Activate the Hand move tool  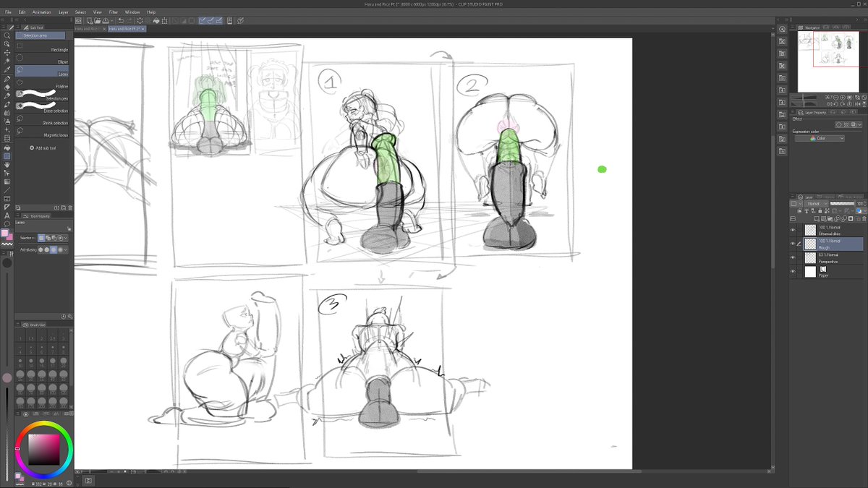[7, 165]
